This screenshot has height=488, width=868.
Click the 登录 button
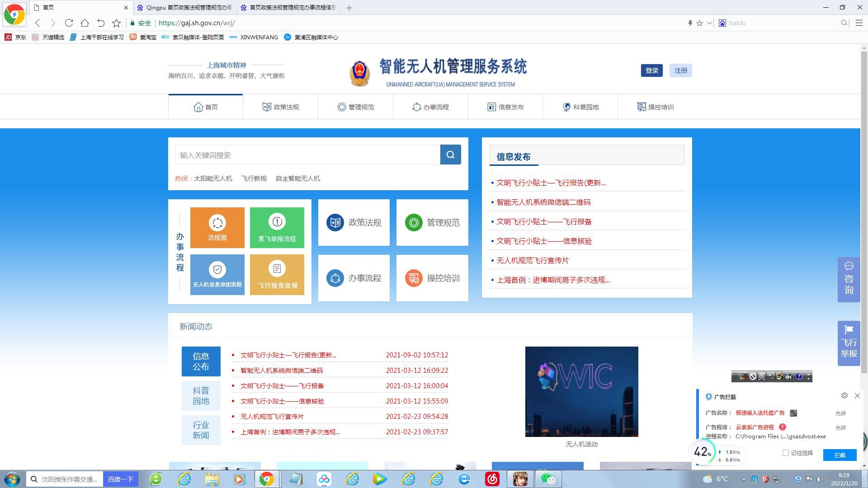pyautogui.click(x=651, y=70)
